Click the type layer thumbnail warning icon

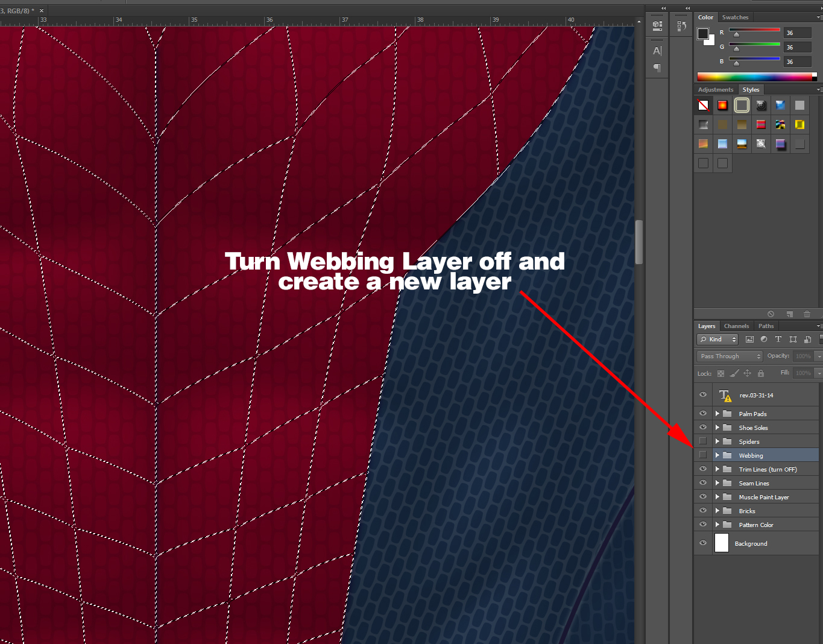point(728,399)
